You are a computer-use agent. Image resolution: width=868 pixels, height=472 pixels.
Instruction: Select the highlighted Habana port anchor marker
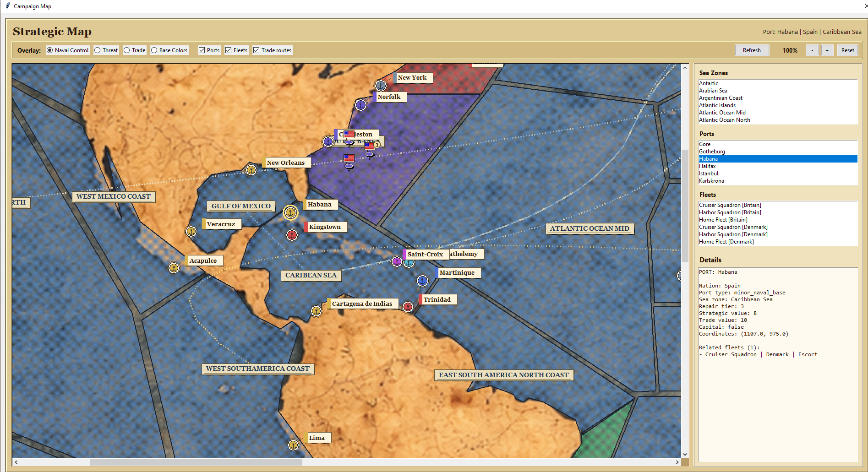point(290,212)
